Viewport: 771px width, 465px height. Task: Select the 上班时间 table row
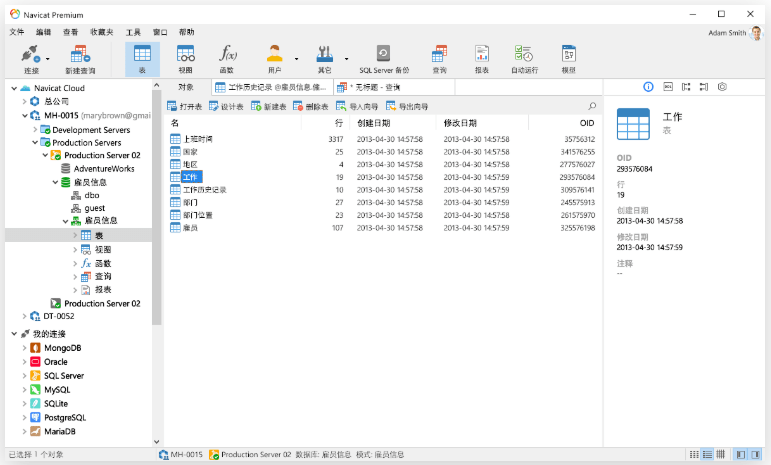click(382, 139)
